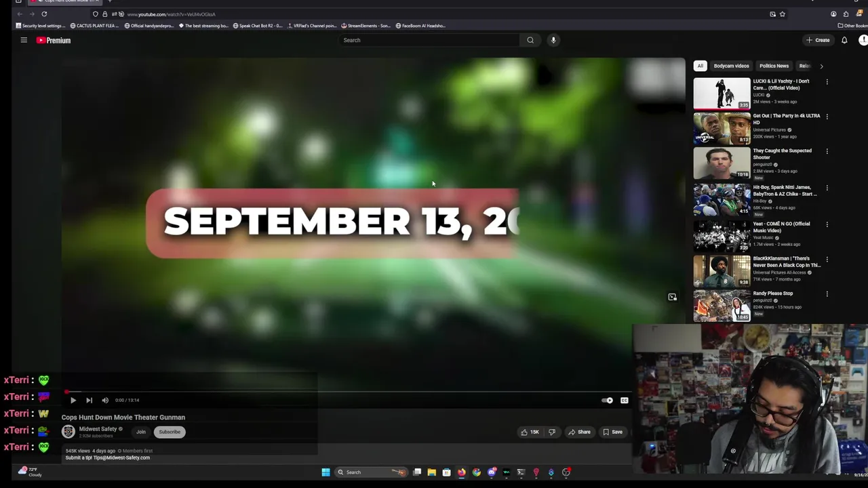Go to the YouTube Premium home logo
This screenshot has height=488, width=868.
(54, 40)
